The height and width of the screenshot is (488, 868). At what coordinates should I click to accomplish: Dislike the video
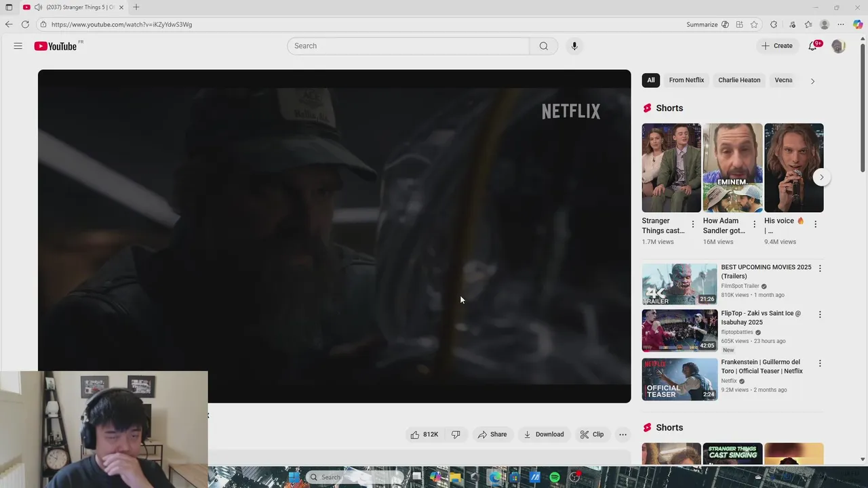[x=456, y=434]
